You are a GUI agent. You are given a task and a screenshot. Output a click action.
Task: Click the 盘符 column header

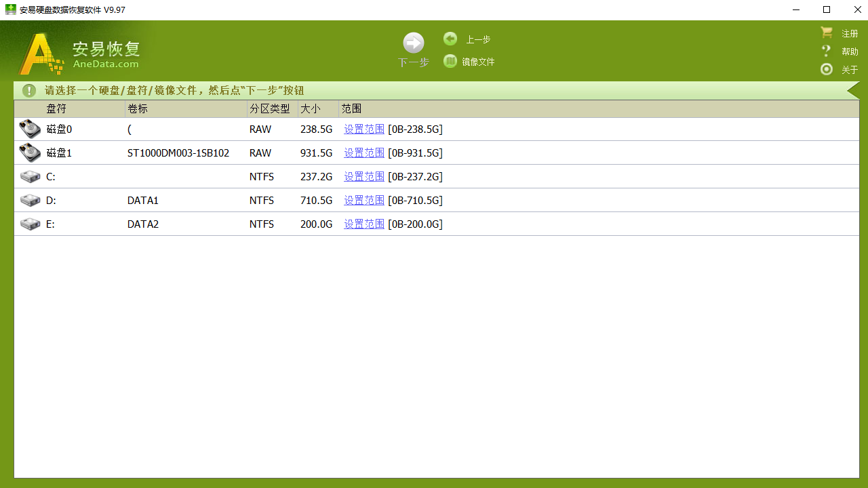click(x=56, y=108)
